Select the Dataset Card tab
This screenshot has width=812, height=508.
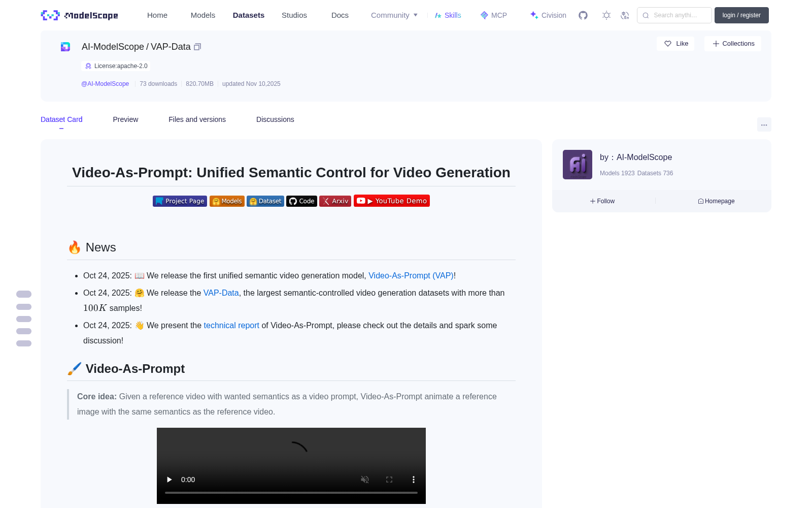61,119
